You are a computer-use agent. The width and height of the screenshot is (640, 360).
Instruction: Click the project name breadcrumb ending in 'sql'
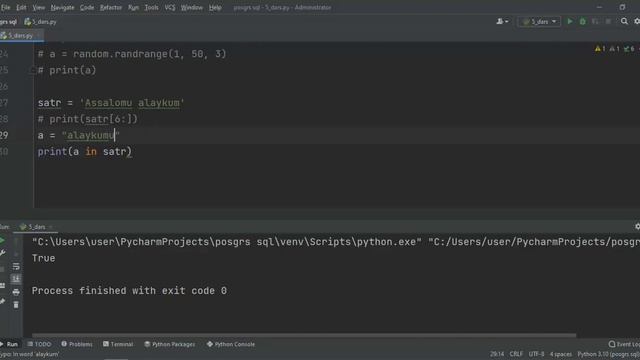pos(8,22)
